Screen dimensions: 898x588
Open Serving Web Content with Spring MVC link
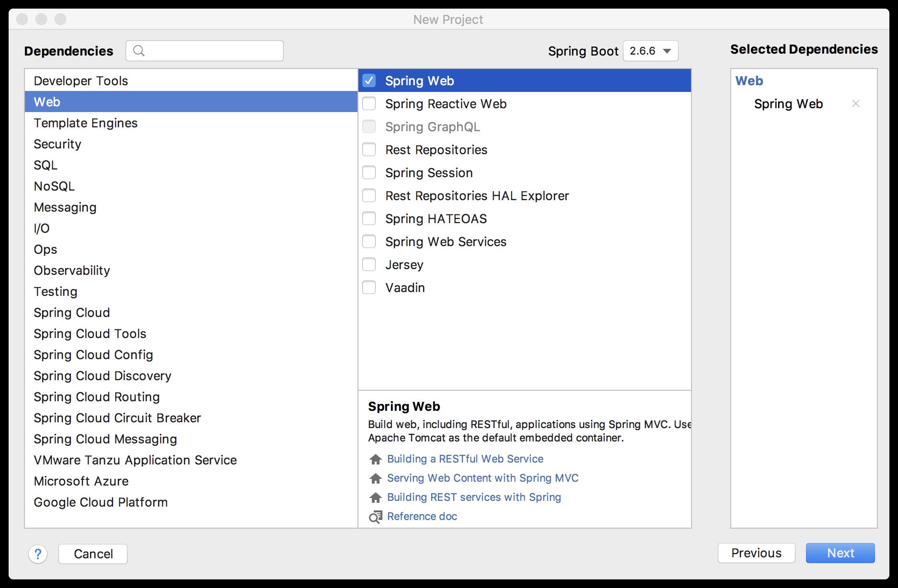point(483,478)
